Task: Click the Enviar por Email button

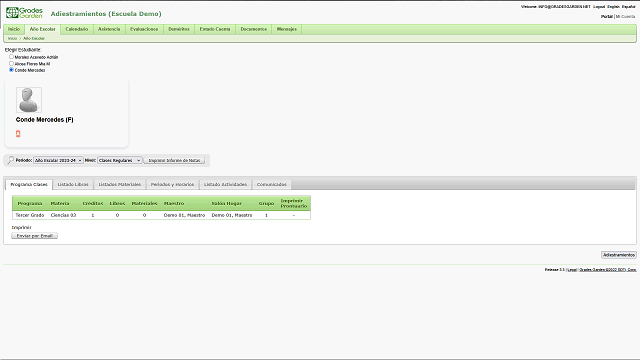Action: pyautogui.click(x=34, y=236)
